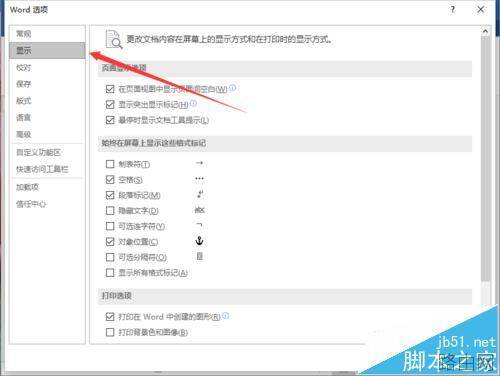Click the help question mark icon
Image resolution: width=500 pixels, height=376 pixels.
452,9
